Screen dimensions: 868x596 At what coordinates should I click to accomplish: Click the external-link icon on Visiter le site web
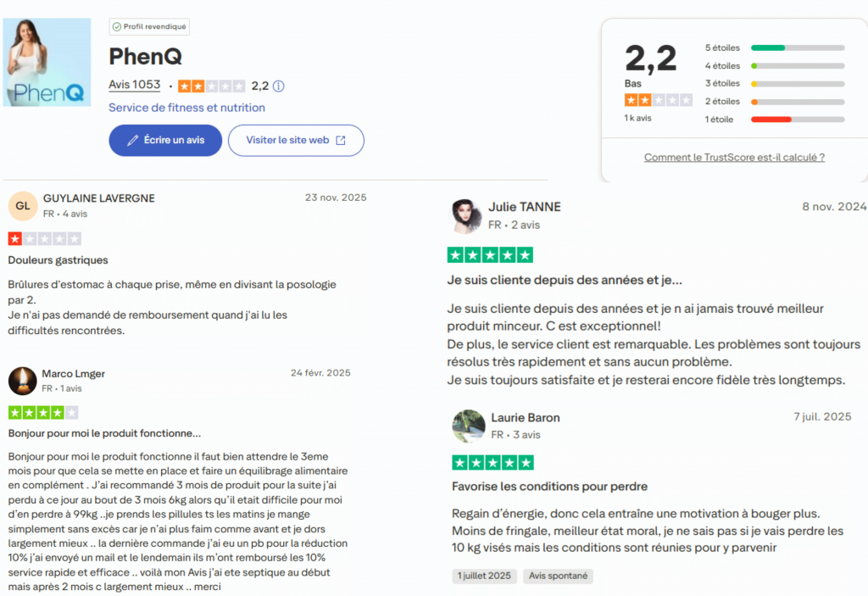point(342,140)
